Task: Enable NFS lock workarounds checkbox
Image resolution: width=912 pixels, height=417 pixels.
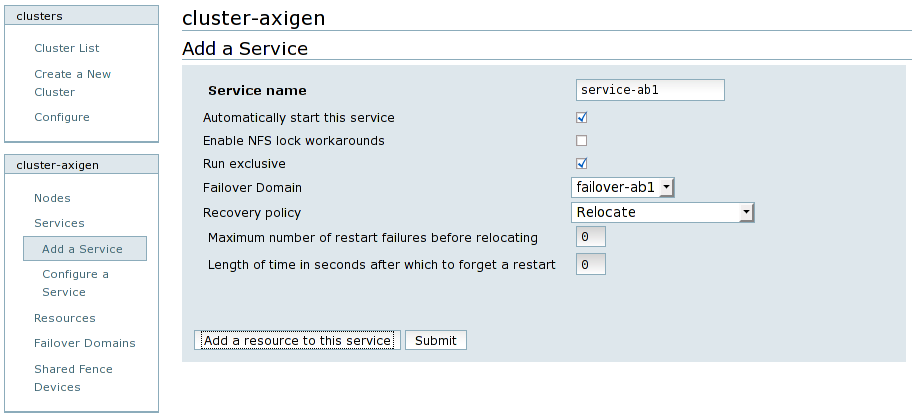Action: pyautogui.click(x=581, y=141)
